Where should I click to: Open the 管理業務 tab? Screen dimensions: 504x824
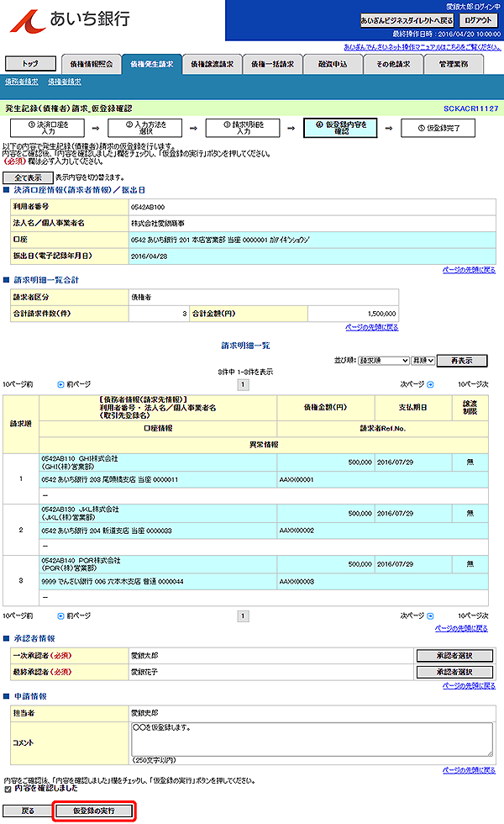point(454,64)
